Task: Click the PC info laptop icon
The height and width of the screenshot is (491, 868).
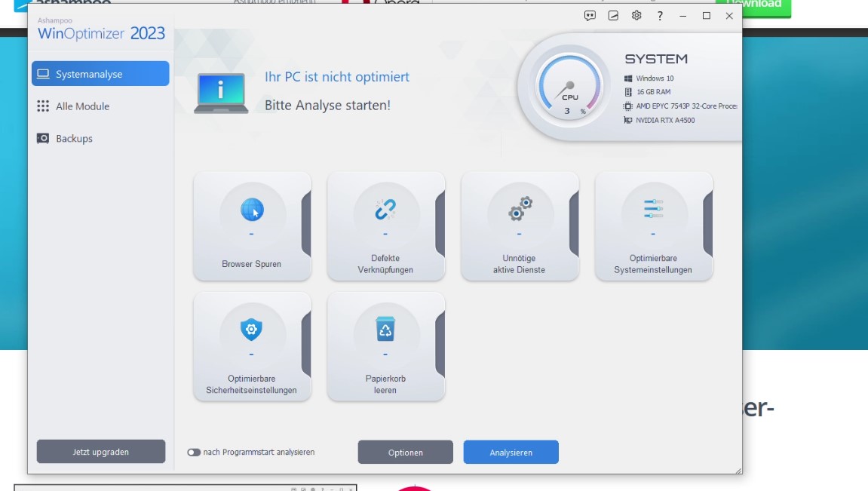Action: point(222,93)
